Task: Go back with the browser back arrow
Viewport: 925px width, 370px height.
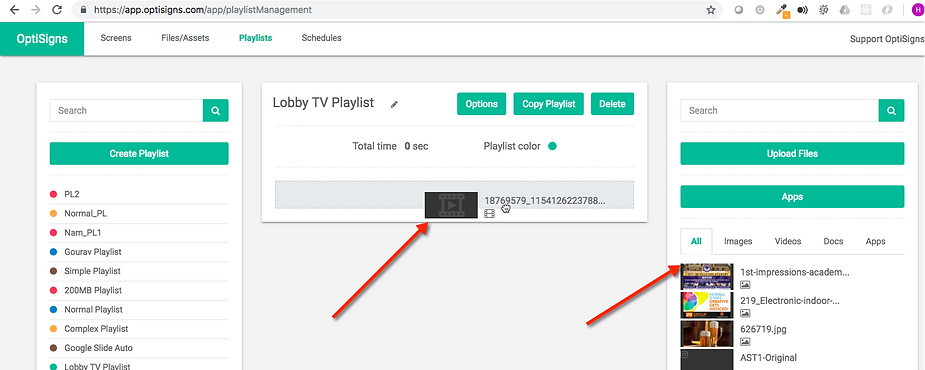Action: coord(15,10)
